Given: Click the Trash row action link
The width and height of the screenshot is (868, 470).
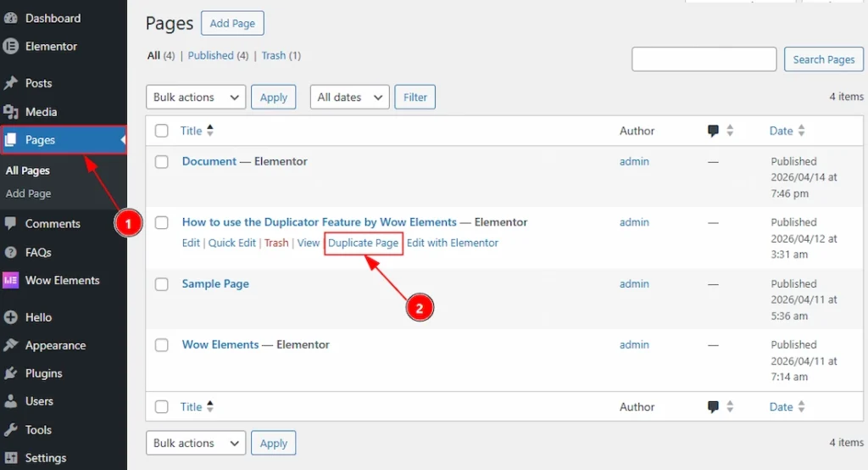Looking at the screenshot, I should 276,243.
